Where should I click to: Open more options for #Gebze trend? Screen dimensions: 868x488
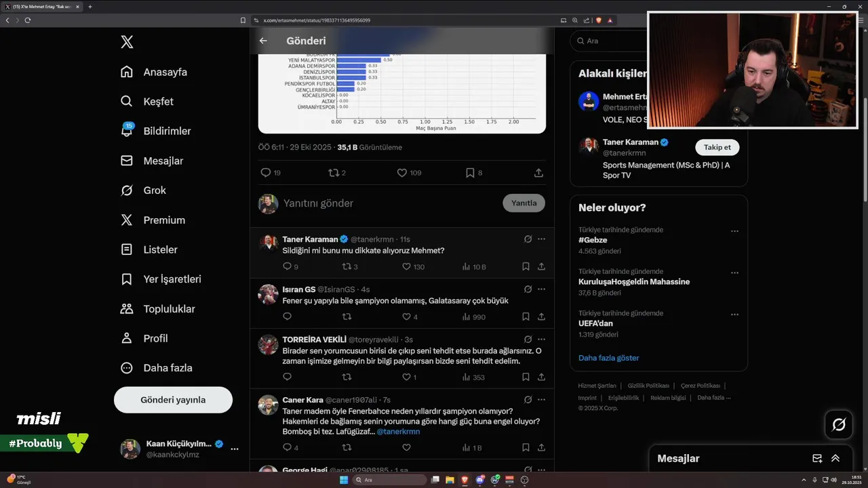click(734, 231)
